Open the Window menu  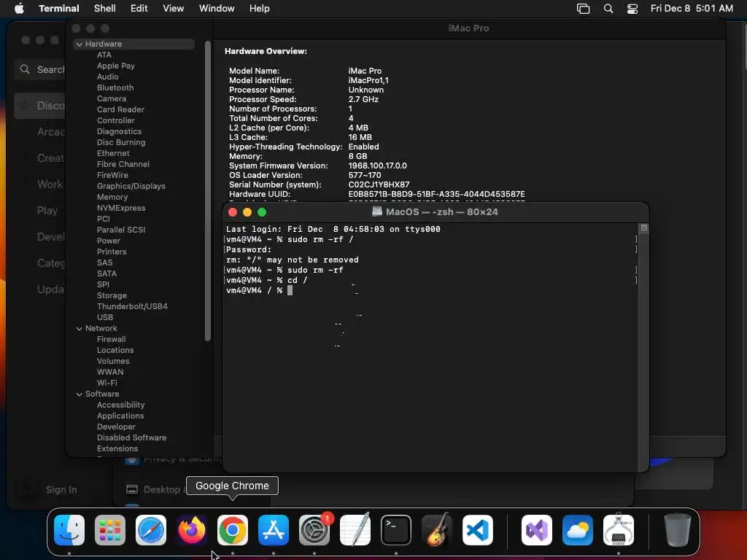click(217, 9)
